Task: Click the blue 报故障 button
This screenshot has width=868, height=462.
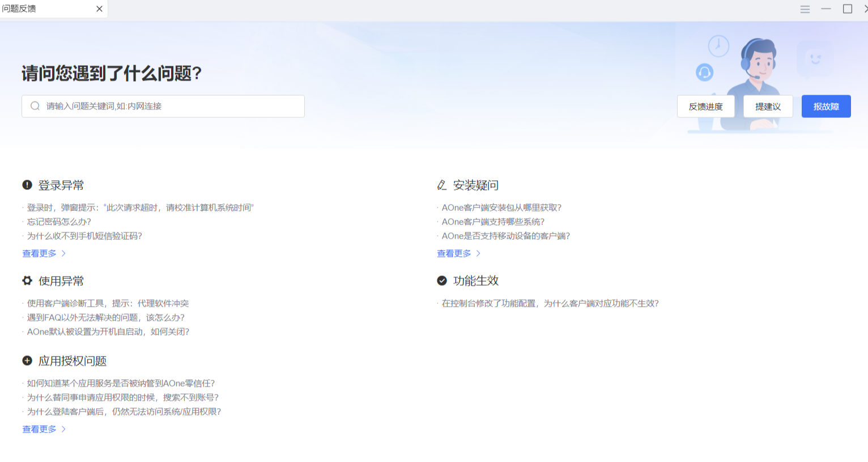Action: coord(826,107)
